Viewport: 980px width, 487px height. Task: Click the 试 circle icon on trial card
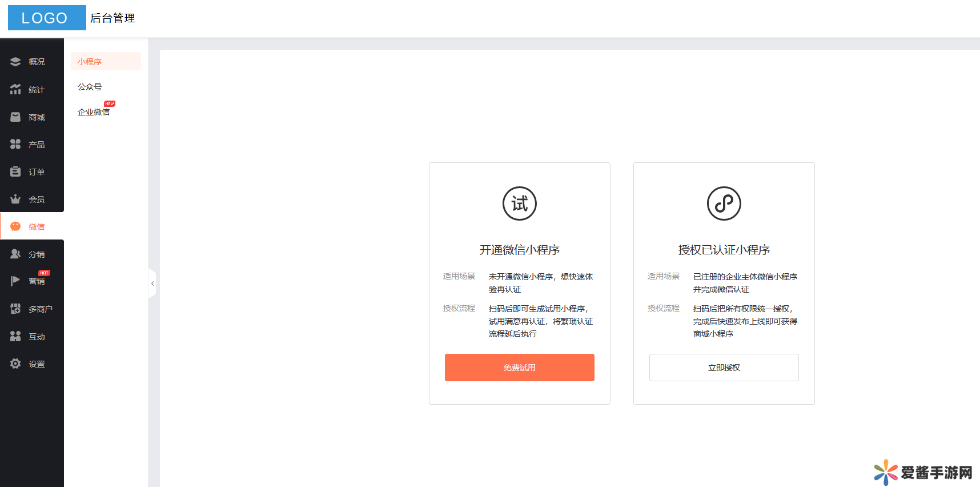(519, 203)
